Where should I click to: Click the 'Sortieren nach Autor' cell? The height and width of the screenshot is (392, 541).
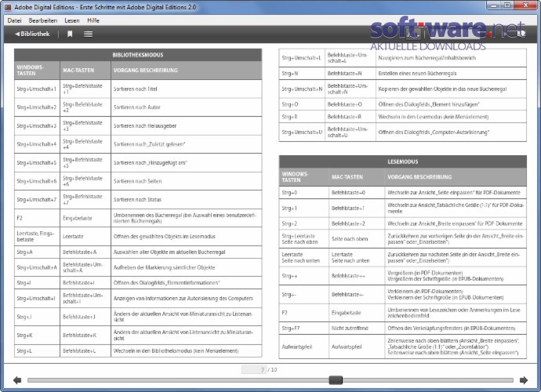pyautogui.click(x=187, y=107)
